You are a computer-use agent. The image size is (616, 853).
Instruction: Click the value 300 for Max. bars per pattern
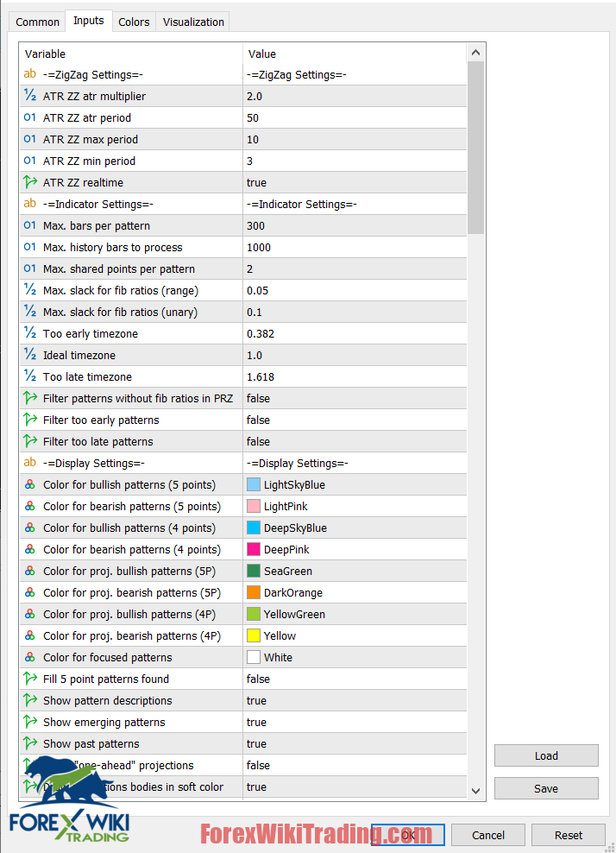click(x=255, y=225)
